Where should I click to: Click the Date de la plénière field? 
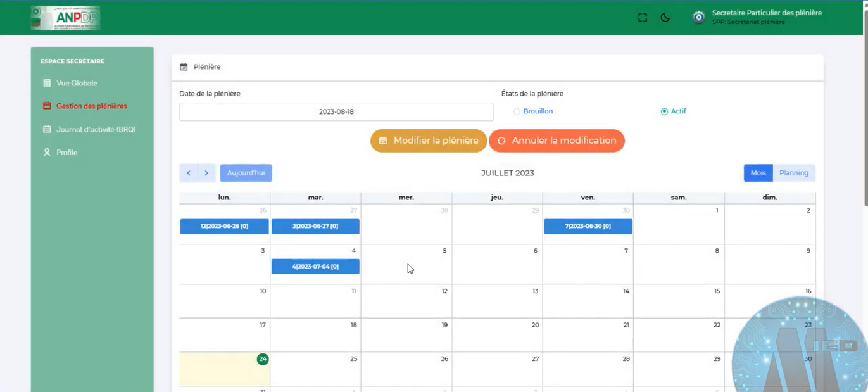[336, 112]
